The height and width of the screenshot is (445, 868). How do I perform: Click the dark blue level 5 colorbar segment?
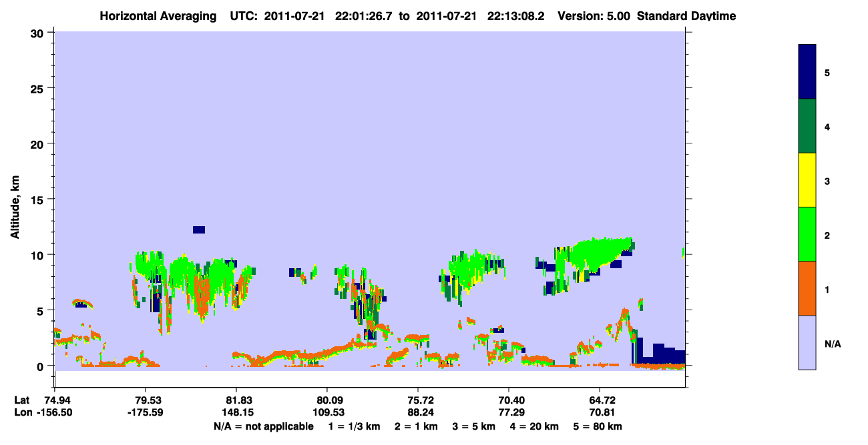[x=807, y=71]
